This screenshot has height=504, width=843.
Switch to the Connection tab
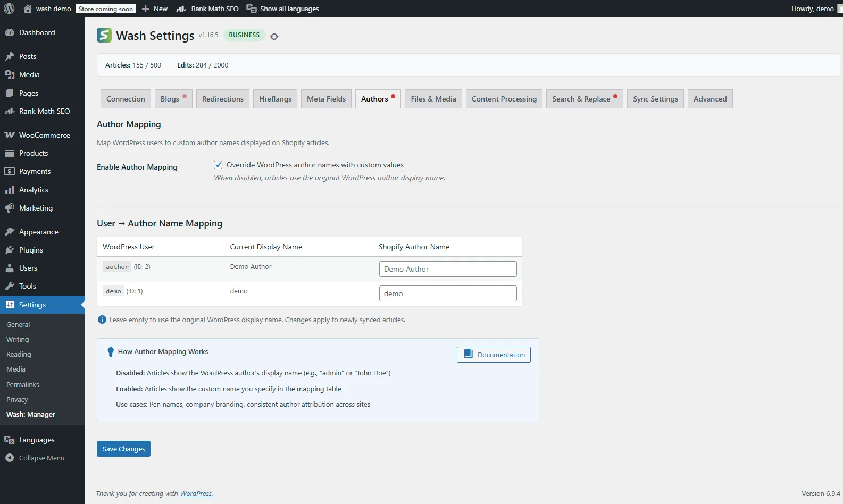(x=126, y=99)
